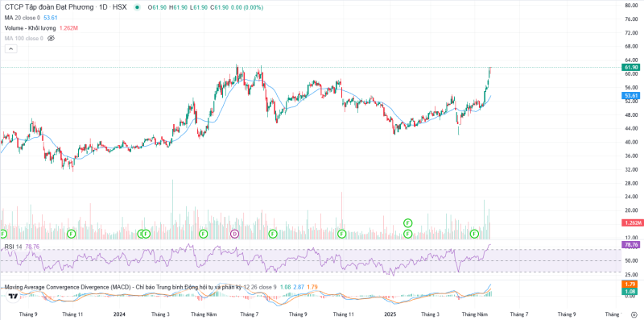The image size is (644, 320).
Task: Open the F marker beneath the tallest red volume spike
Action: click(x=341, y=234)
